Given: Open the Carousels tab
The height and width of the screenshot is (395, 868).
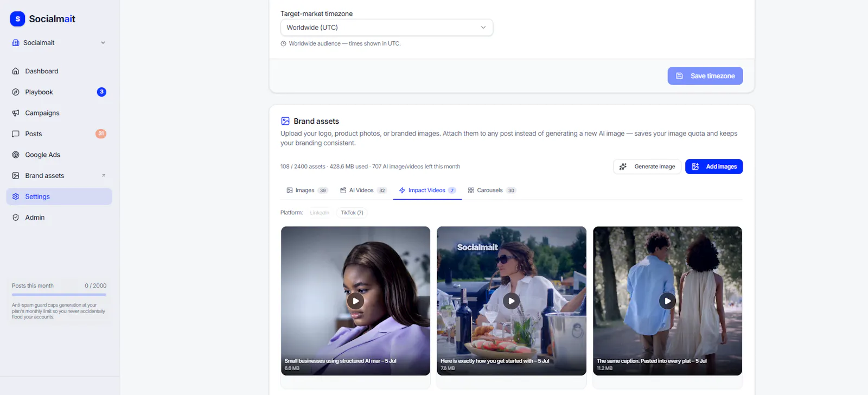Looking at the screenshot, I should 492,190.
